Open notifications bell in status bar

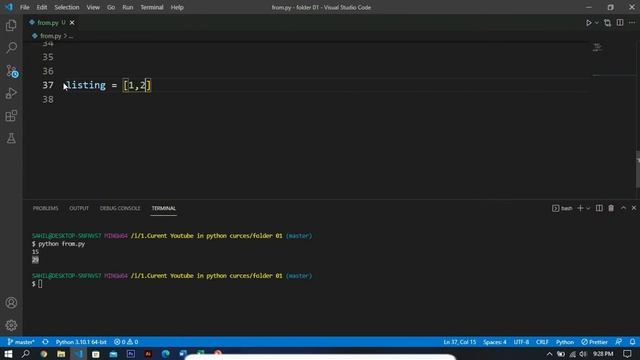click(x=632, y=342)
